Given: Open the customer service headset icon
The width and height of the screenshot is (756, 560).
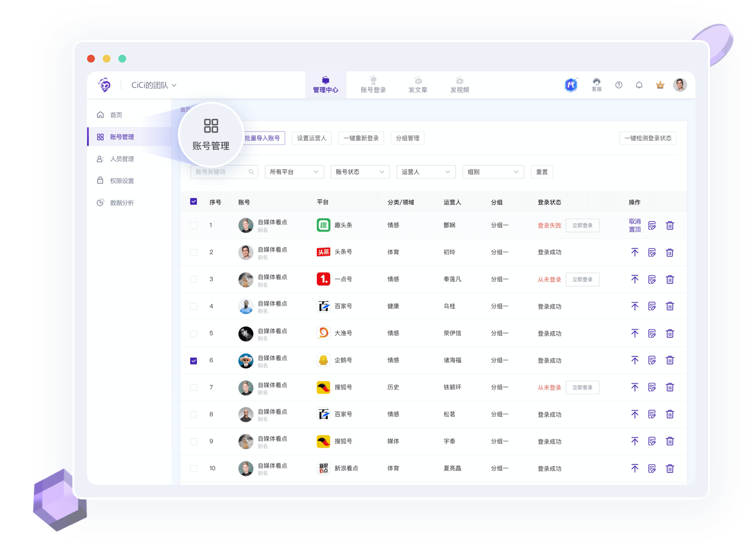Looking at the screenshot, I should [x=597, y=85].
